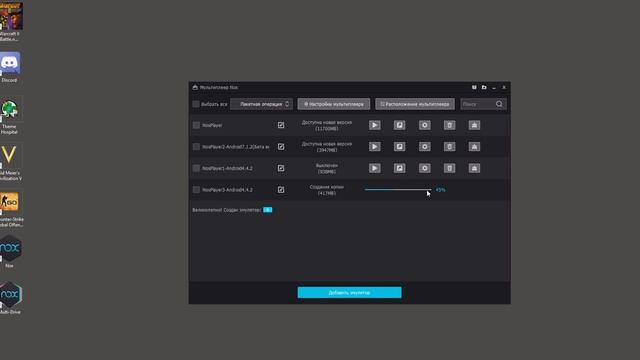Check the NoxPlayer1-Android4.4.2 row checkbox
Viewport: 640px width, 360px height.
[196, 168]
